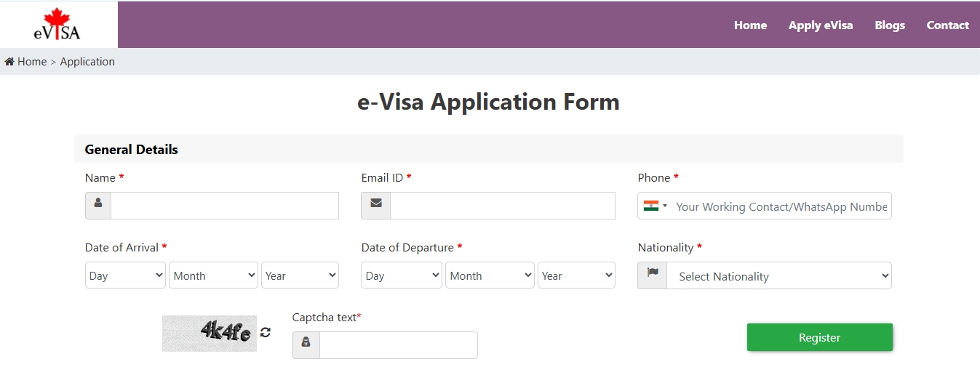Click the India flag country selector
Viewport: 980px width, 375px height.
[x=655, y=206]
